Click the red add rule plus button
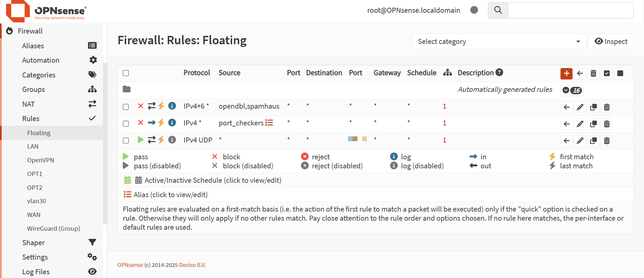The height and width of the screenshot is (278, 644). click(566, 73)
